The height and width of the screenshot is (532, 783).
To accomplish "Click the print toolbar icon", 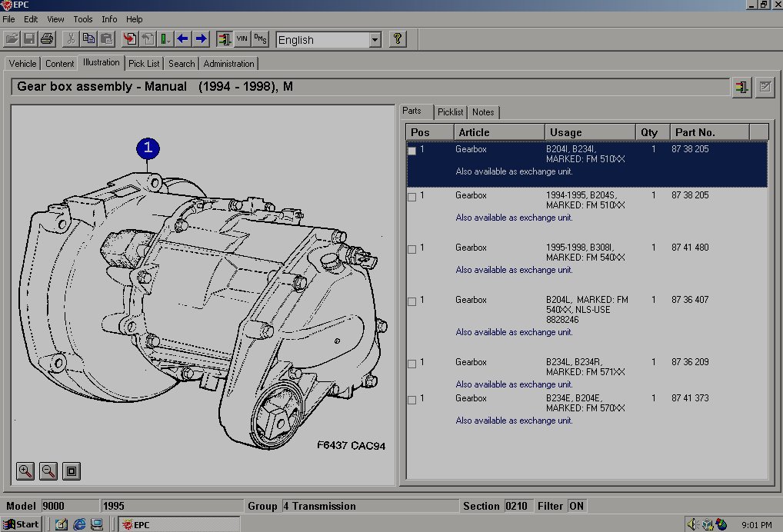I will click(x=47, y=38).
